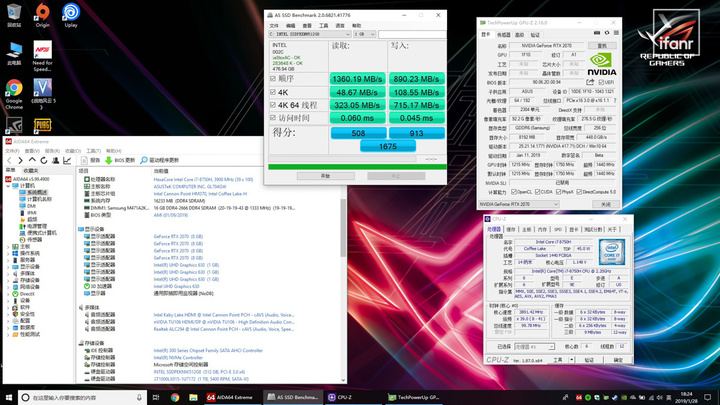Open 文件 menu in AIDA64
This screenshot has height=405, width=720.
pyautogui.click(x=12, y=151)
